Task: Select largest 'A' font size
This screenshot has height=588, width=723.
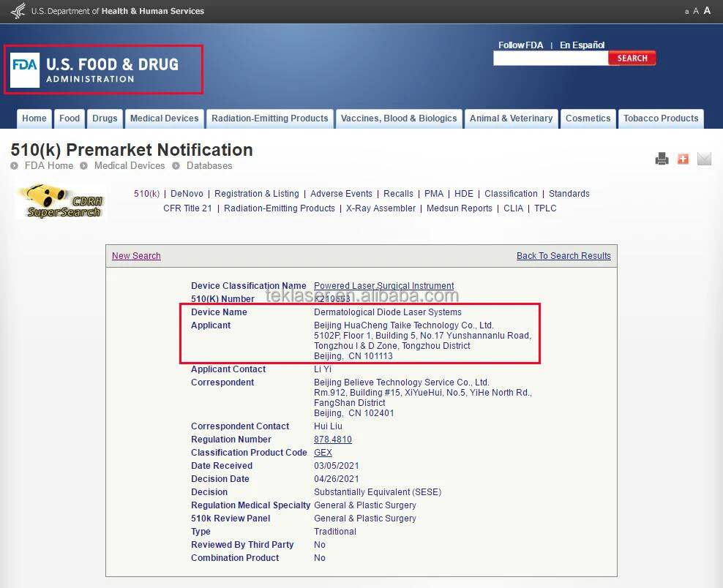Action: [x=707, y=10]
